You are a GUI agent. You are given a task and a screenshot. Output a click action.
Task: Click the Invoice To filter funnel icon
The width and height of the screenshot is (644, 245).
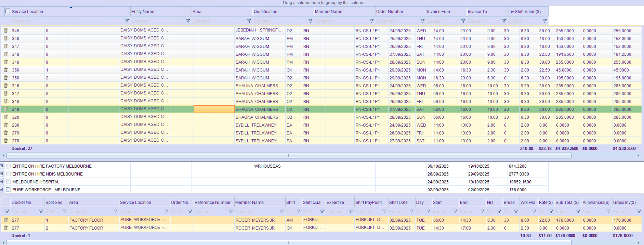click(504, 21)
